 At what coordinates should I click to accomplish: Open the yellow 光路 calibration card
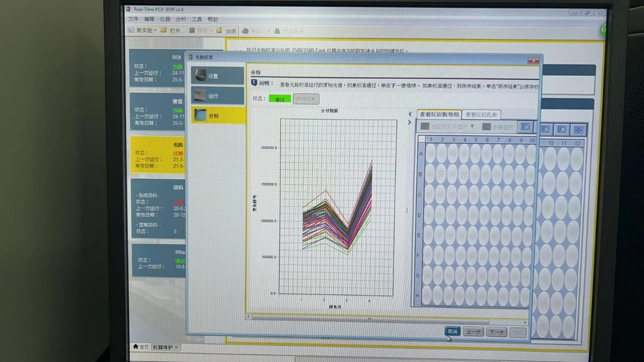pyautogui.click(x=158, y=155)
